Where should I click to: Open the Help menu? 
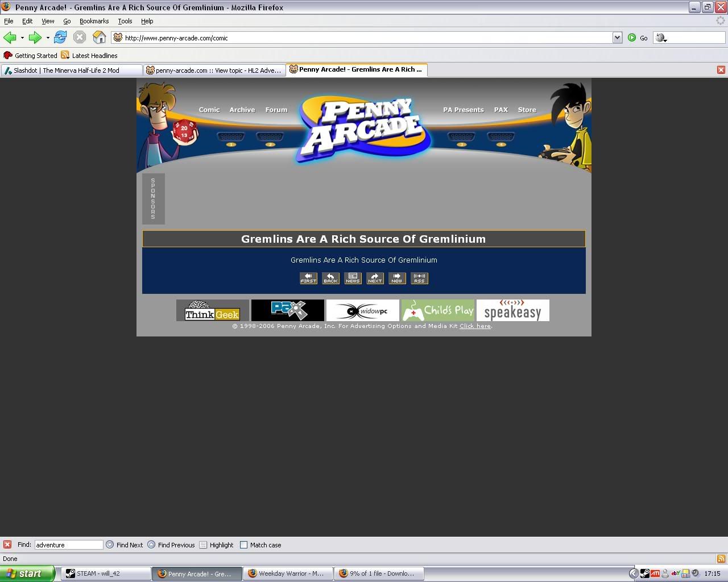(x=147, y=21)
